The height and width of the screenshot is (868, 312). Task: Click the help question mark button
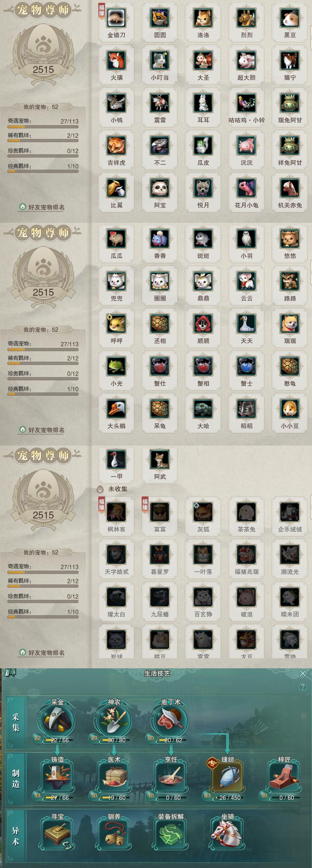pos(302,687)
